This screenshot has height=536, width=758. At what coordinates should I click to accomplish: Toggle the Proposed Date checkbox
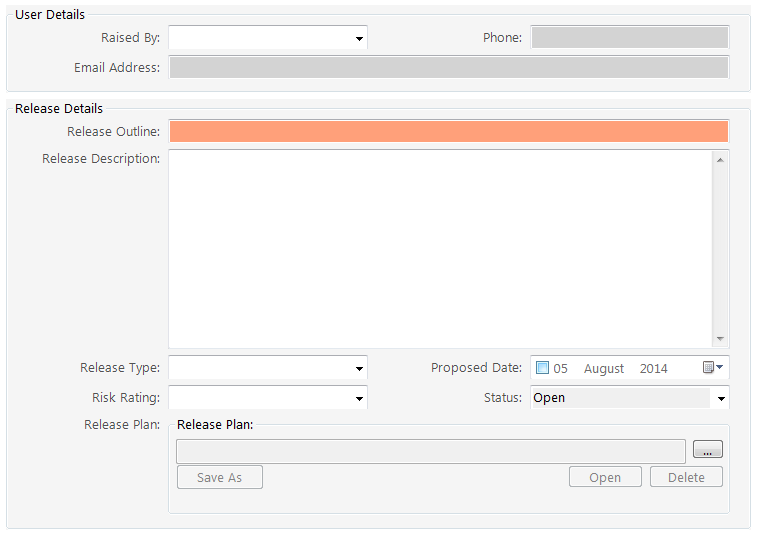tap(542, 368)
